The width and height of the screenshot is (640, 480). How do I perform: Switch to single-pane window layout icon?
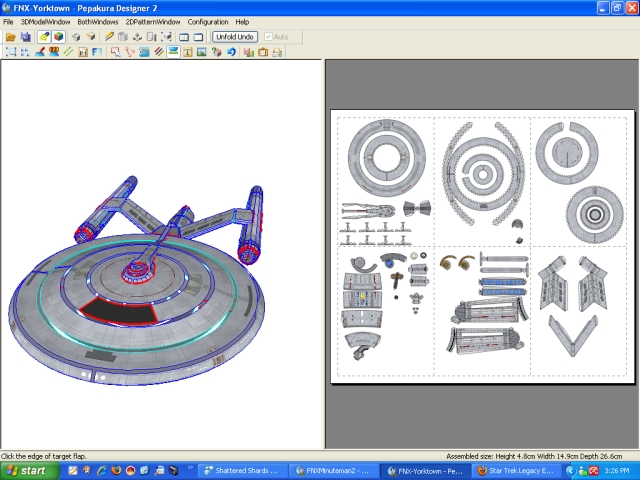click(198, 37)
